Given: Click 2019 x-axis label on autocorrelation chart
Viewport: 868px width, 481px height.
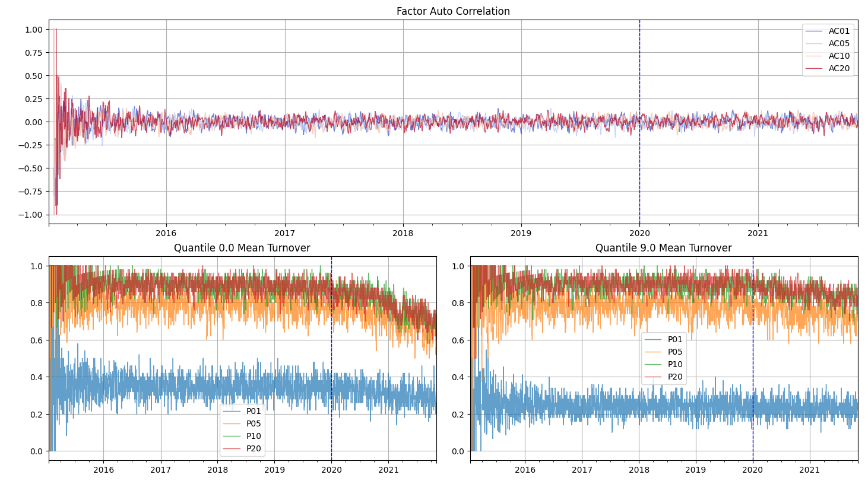Looking at the screenshot, I should click(521, 233).
